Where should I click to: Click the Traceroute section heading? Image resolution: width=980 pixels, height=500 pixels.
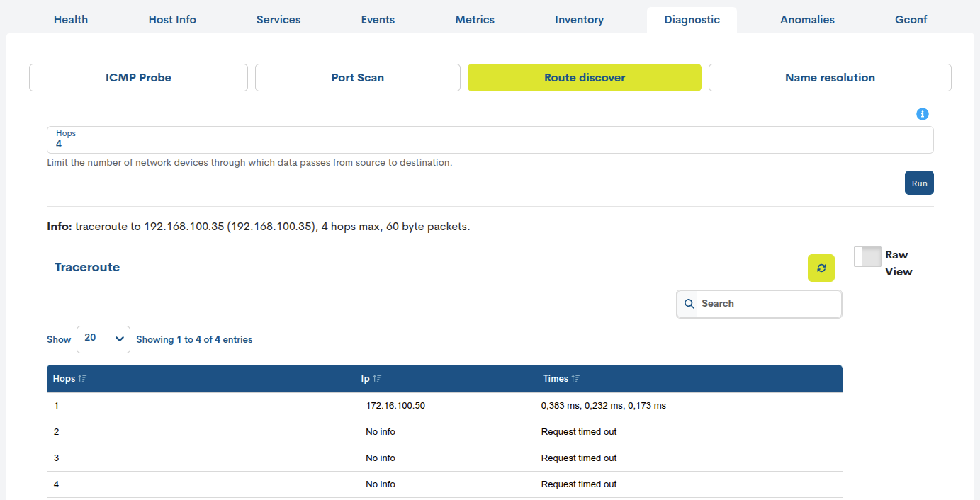(87, 267)
